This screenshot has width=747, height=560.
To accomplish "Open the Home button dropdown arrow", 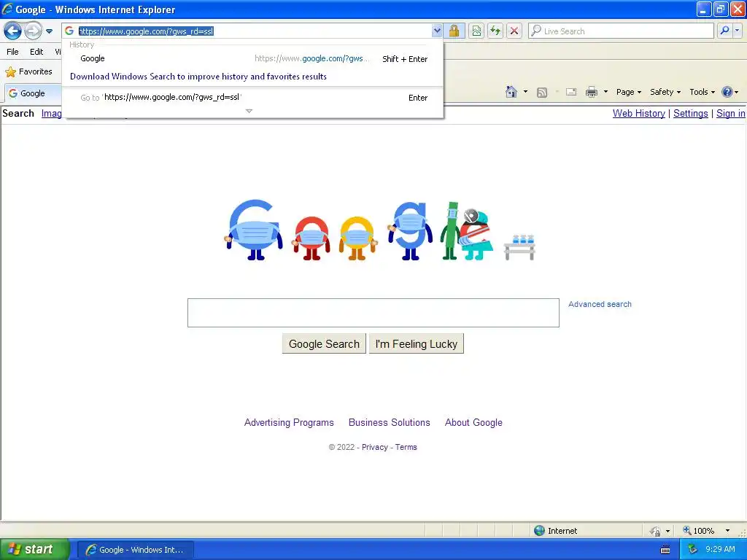I will pyautogui.click(x=525, y=92).
